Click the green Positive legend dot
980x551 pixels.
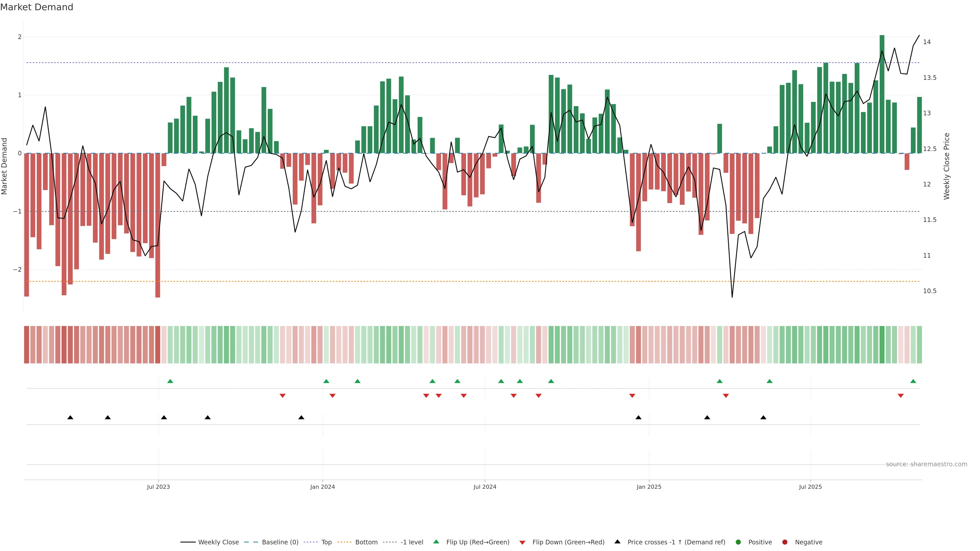(738, 542)
